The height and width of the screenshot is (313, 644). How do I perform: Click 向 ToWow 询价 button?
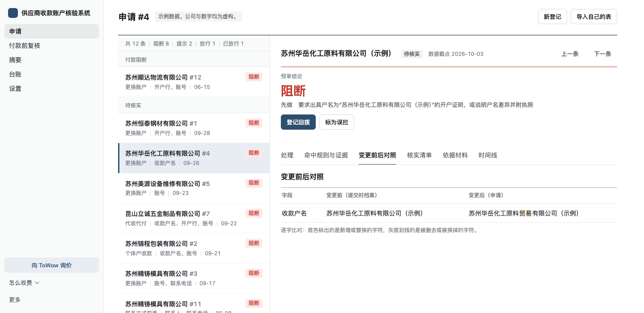tap(51, 265)
